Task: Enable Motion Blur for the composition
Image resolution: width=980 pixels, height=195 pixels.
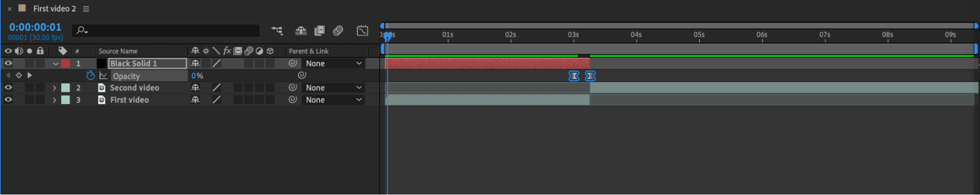Action: tap(338, 31)
